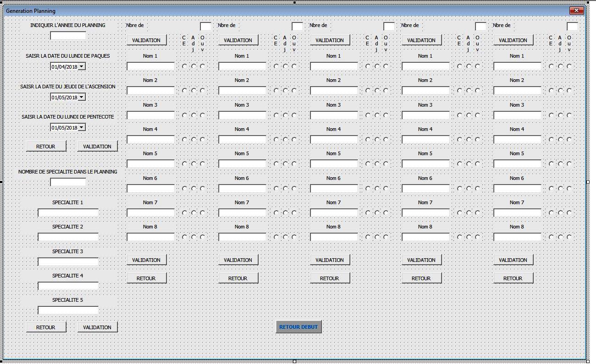Screen dimensions: 596x364
Task: Click the SPECIALITE 4 text box
Action: pos(68,286)
